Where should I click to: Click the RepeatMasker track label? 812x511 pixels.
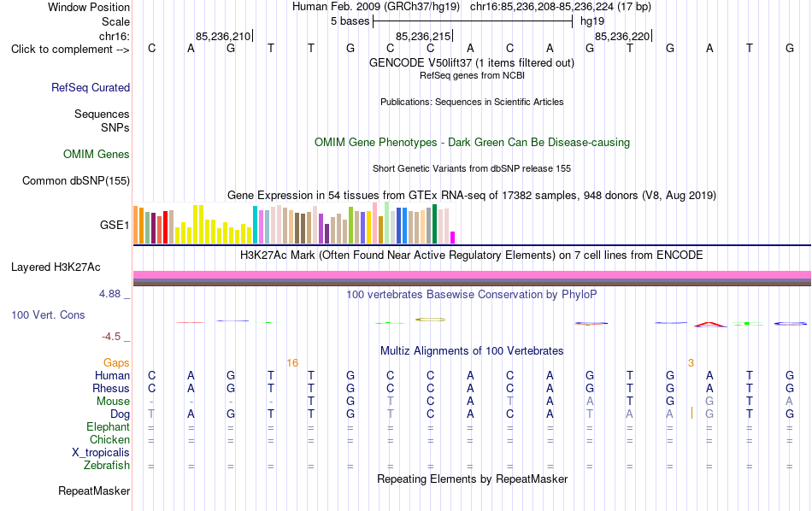click(94, 490)
